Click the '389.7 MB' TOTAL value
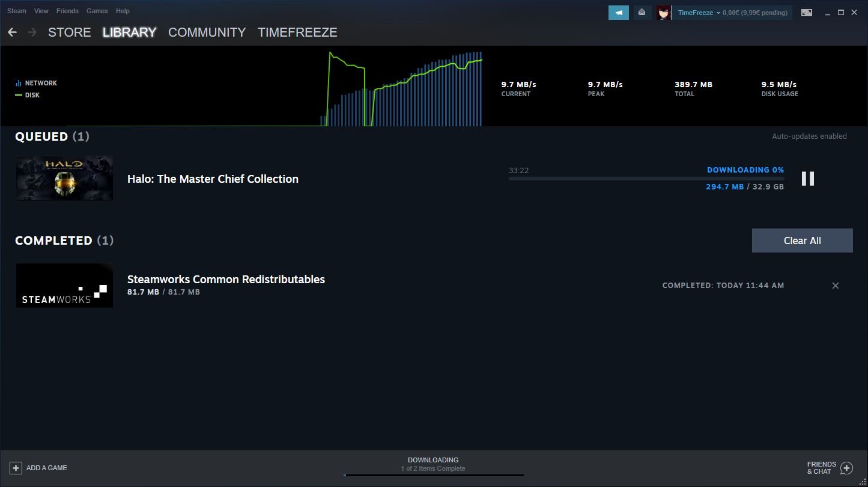The width and height of the screenshot is (868, 487). (693, 85)
